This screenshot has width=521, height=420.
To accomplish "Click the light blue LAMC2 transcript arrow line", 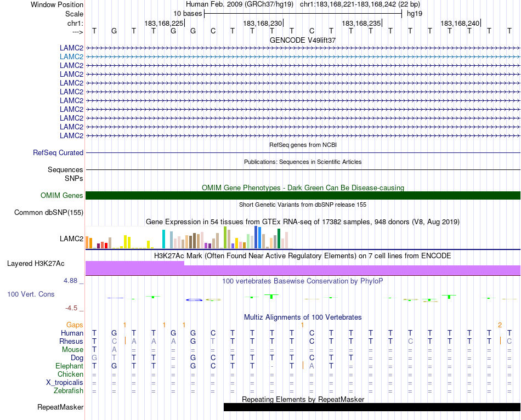I will coord(303,57).
